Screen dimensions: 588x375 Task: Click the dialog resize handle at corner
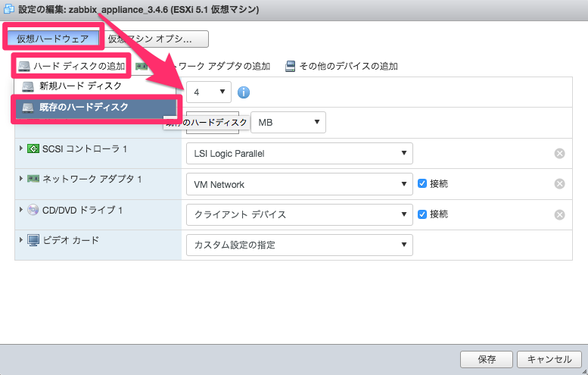[x=584, y=371]
